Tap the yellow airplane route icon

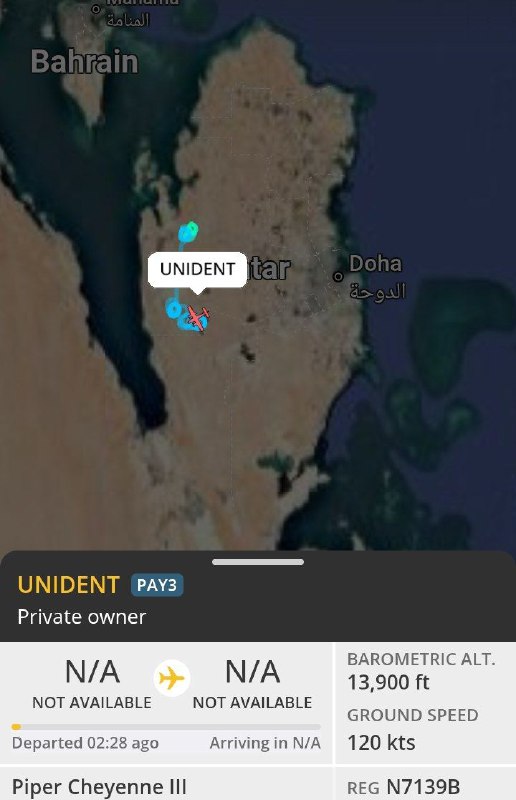[171, 678]
